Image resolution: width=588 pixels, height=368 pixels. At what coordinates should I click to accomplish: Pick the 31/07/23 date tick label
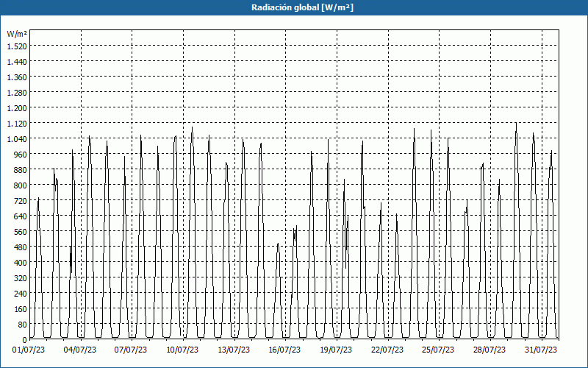[x=540, y=350]
